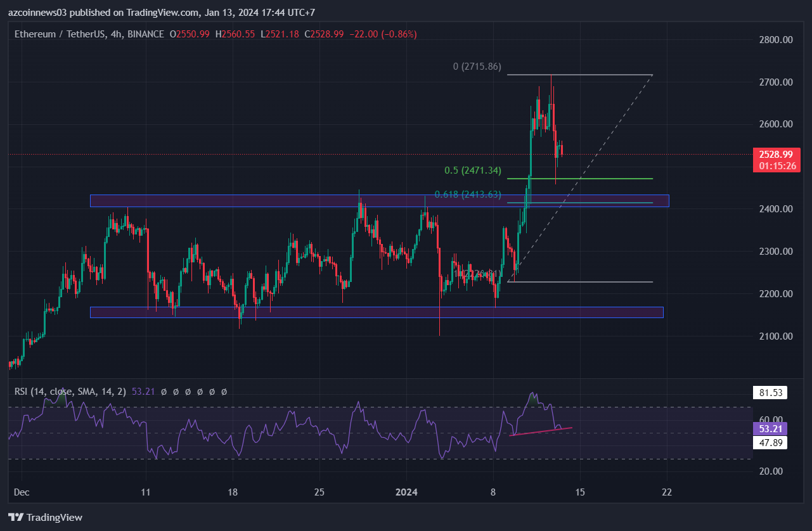Click the 15 date label on the time axis
The height and width of the screenshot is (531, 812).
[579, 492]
